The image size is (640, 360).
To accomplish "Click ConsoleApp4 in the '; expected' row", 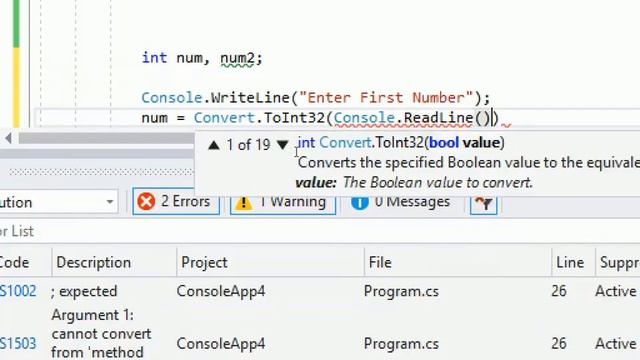I will (221, 291).
